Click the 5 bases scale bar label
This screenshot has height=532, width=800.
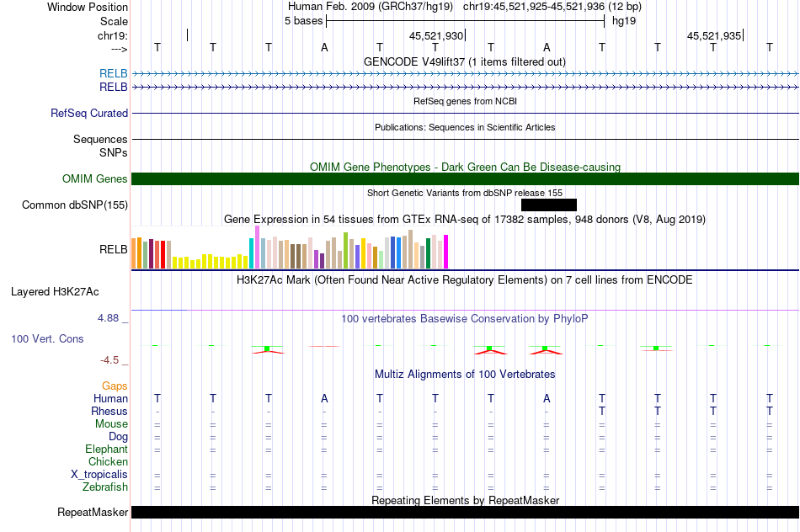pyautogui.click(x=303, y=21)
